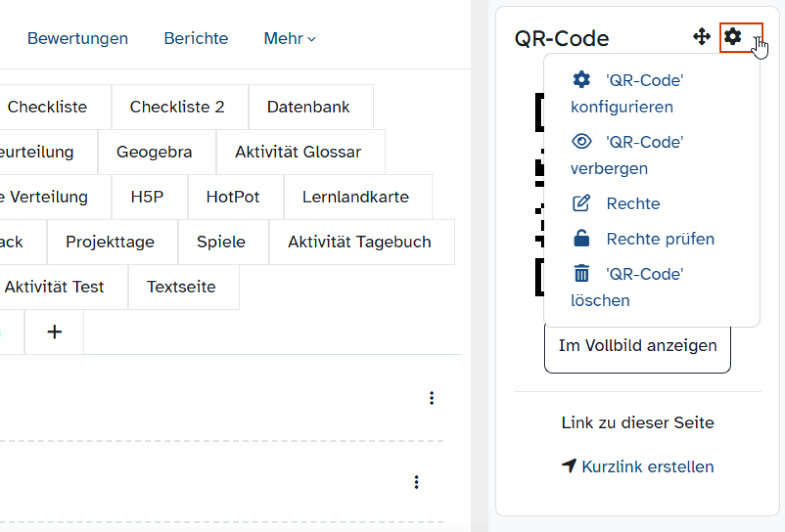Screen dimensions: 785x532
Task: Click the lock icon next to Rechte prüfen
Action: 581,238
